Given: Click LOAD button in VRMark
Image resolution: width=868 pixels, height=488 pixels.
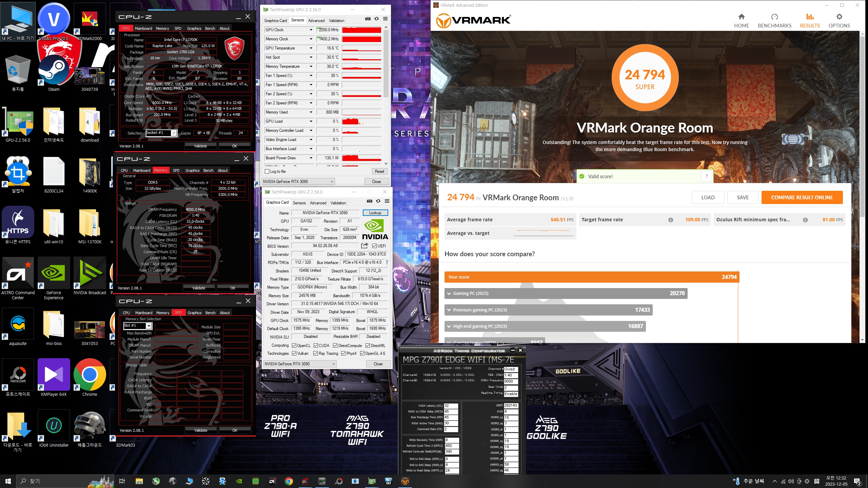Looking at the screenshot, I should (x=708, y=198).
